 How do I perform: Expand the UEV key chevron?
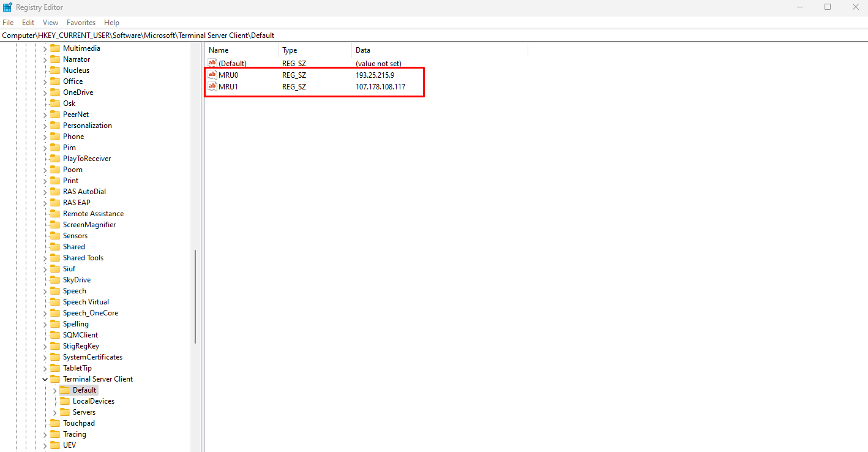tap(45, 445)
